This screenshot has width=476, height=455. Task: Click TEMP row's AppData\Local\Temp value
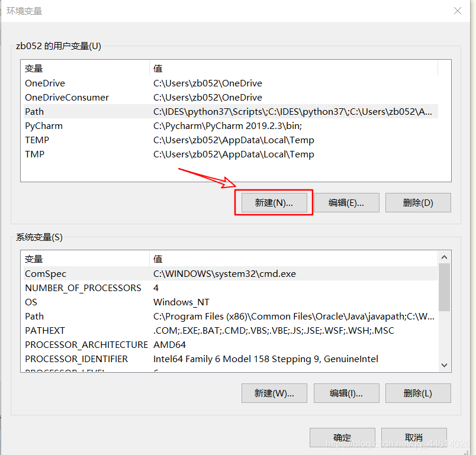[x=234, y=140]
